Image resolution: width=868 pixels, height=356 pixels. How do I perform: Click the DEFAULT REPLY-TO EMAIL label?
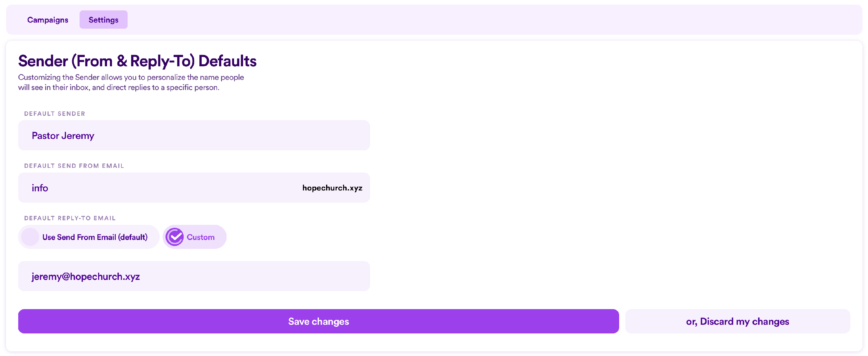pyautogui.click(x=70, y=218)
